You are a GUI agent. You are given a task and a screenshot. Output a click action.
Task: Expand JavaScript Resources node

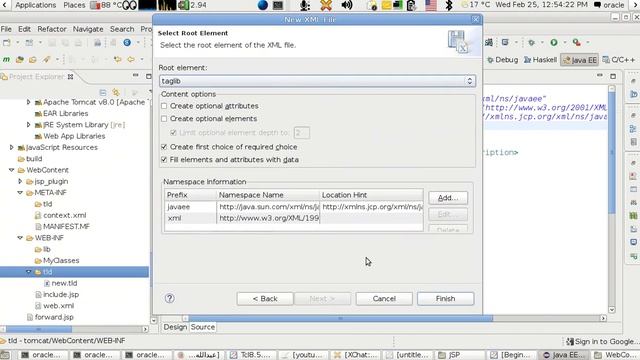click(x=11, y=147)
